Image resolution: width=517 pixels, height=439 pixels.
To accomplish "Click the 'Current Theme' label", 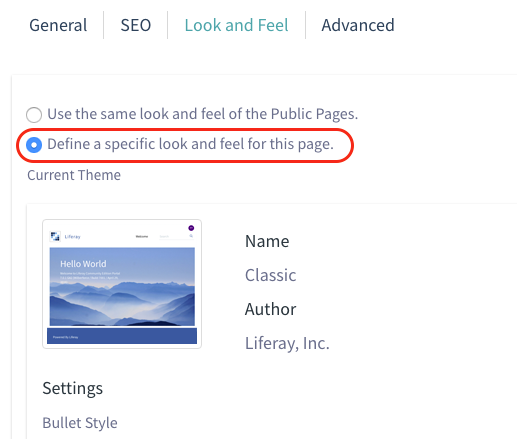I will point(74,175).
